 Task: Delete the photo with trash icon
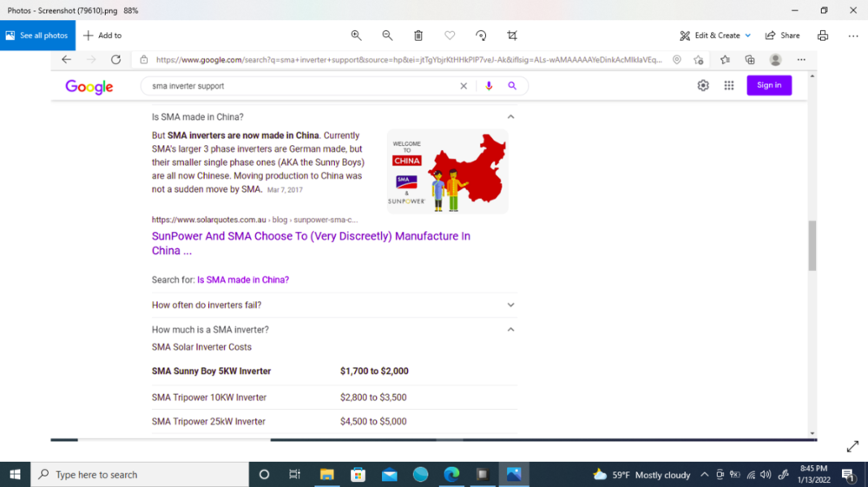[x=418, y=36]
